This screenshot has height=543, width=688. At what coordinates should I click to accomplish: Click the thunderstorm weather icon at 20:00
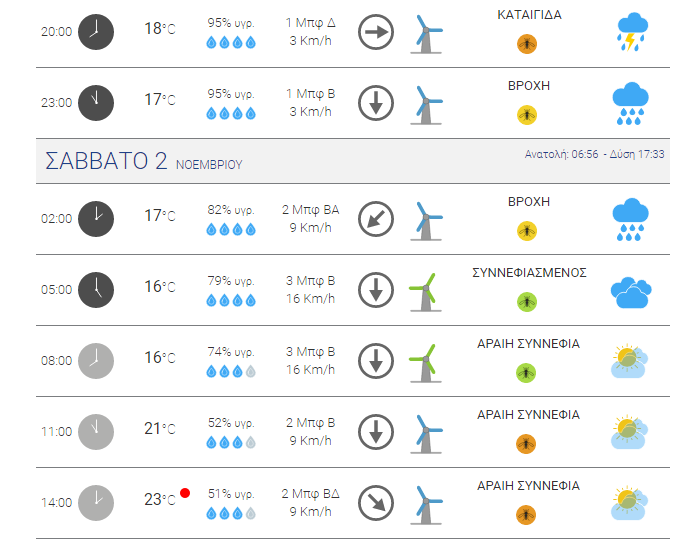(632, 32)
